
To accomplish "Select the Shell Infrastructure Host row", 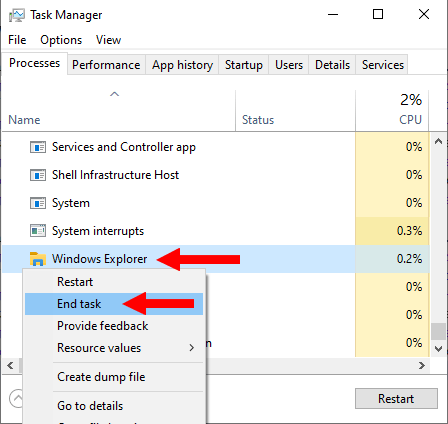I will tap(216, 175).
